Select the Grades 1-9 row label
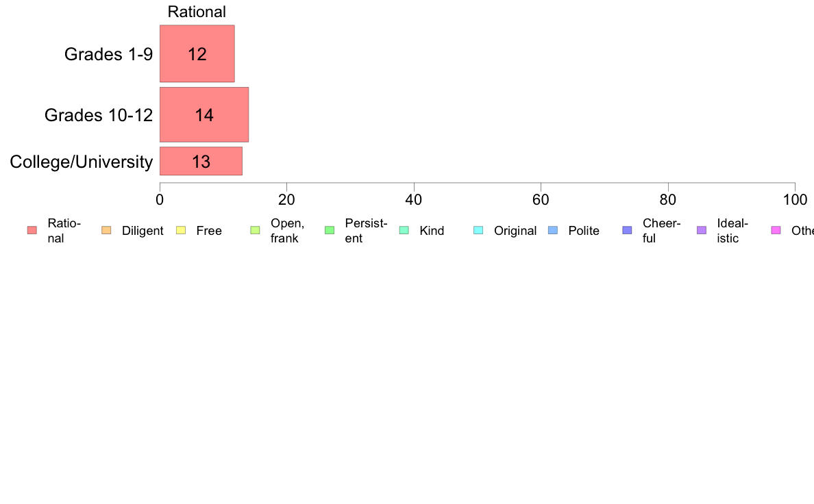The image size is (814, 504). [108, 54]
